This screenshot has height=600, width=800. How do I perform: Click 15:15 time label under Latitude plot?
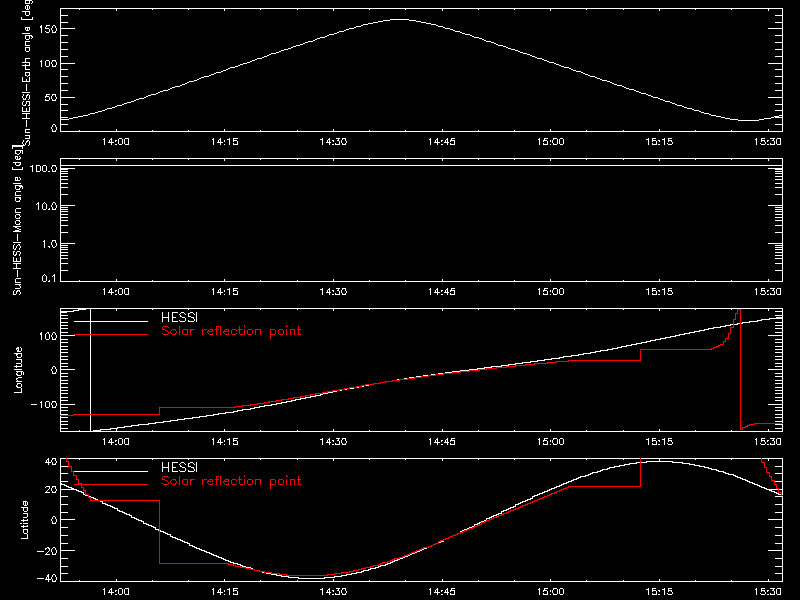tap(659, 592)
